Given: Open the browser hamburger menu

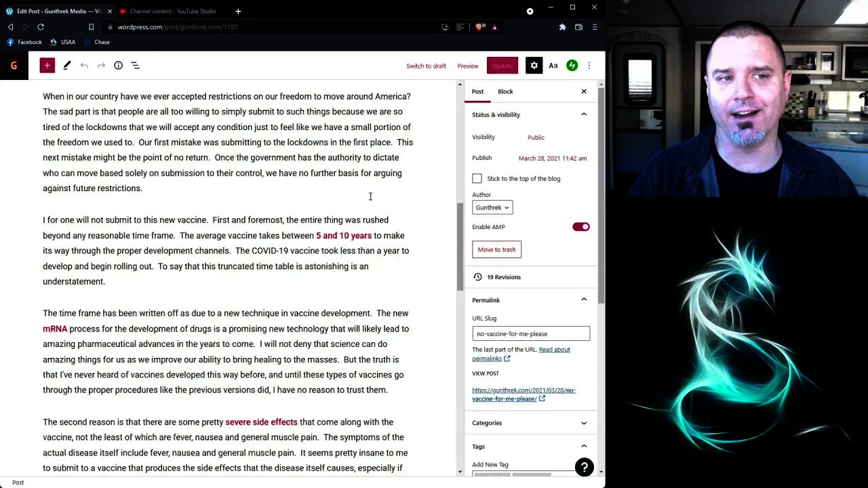Looking at the screenshot, I should 595,27.
